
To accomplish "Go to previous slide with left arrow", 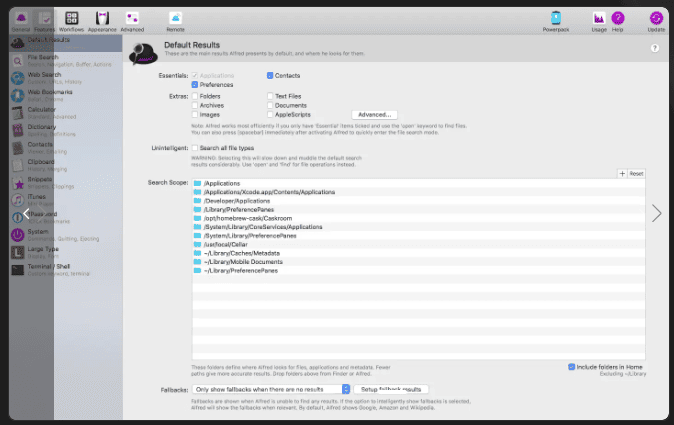I will click(27, 214).
